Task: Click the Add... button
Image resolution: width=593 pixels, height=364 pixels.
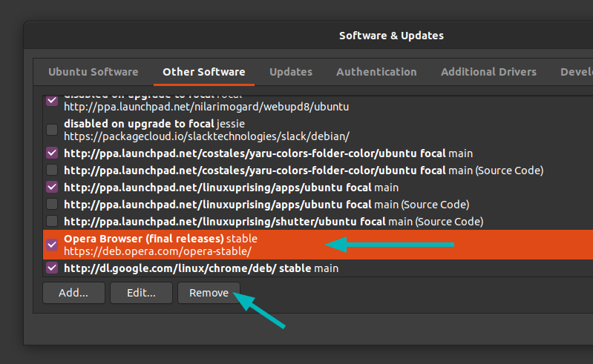Action: (x=73, y=293)
